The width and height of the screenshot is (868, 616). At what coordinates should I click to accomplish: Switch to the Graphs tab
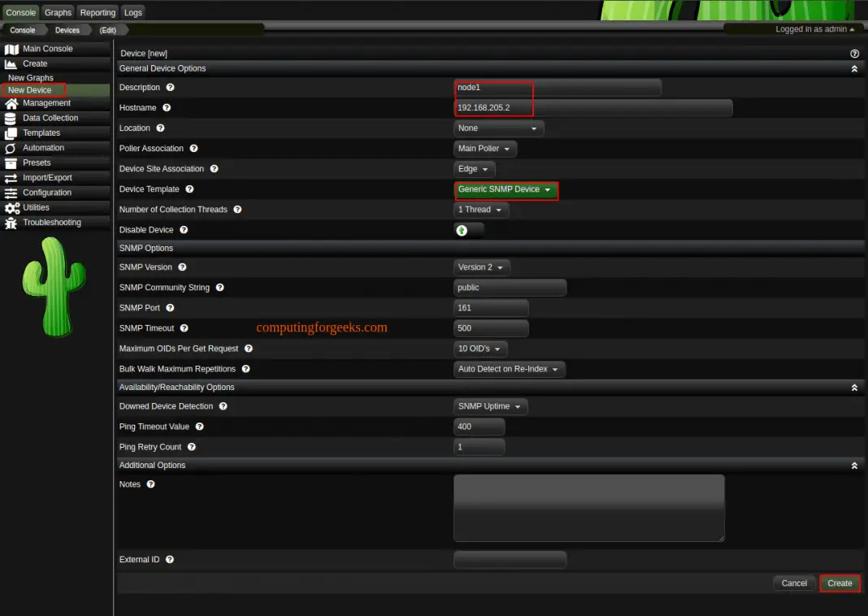click(57, 12)
